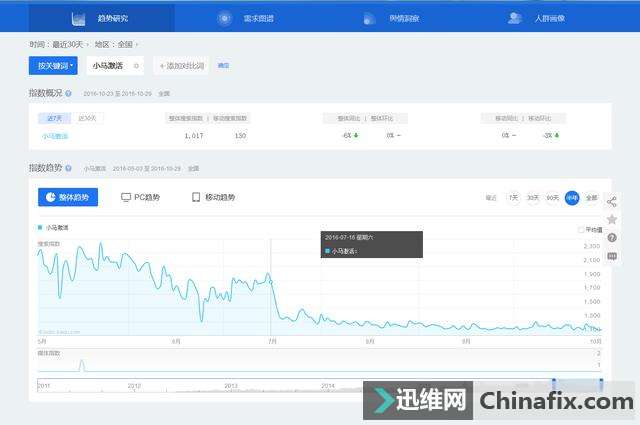Enable the 平均值 checkbox
Image resolution: width=640 pixels, height=425 pixels.
pos(581,229)
